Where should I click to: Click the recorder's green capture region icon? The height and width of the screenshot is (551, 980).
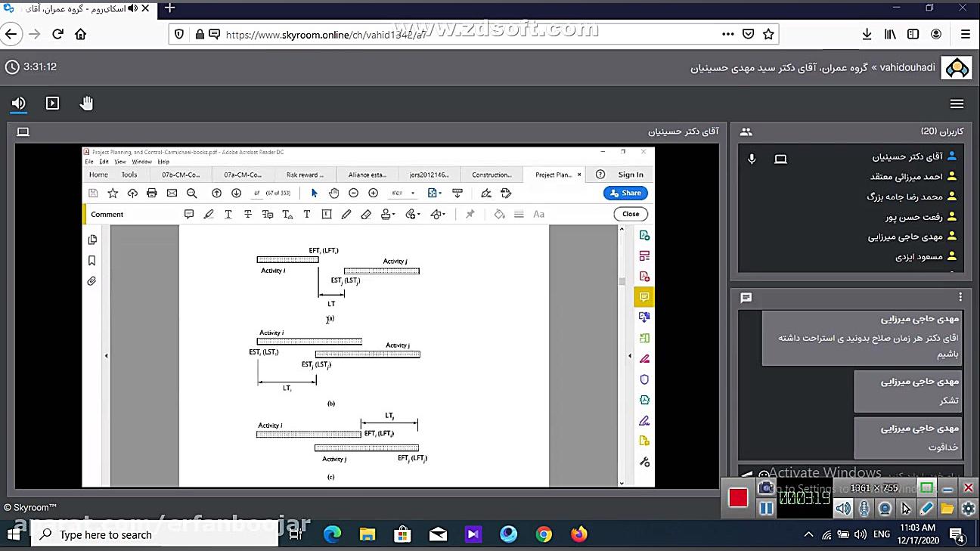pos(926,488)
